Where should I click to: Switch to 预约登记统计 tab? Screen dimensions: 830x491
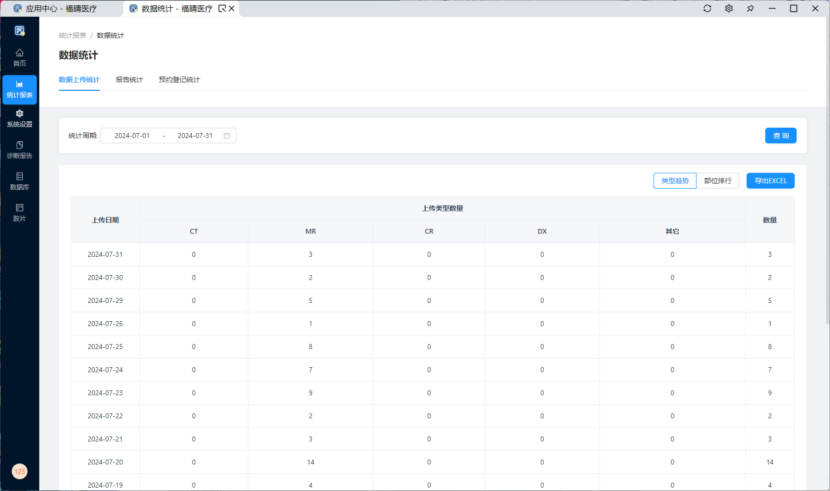[179, 80]
